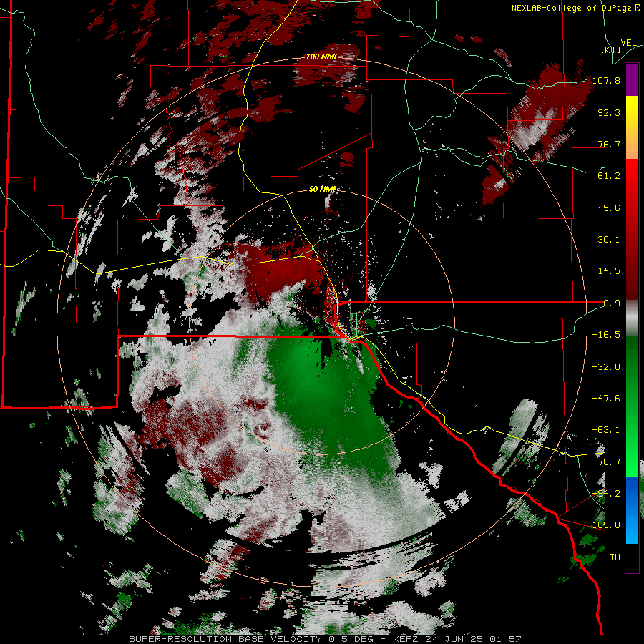Click the 45.6 velocity scale value
Screen dimensions: 644x644
[x=609, y=208]
